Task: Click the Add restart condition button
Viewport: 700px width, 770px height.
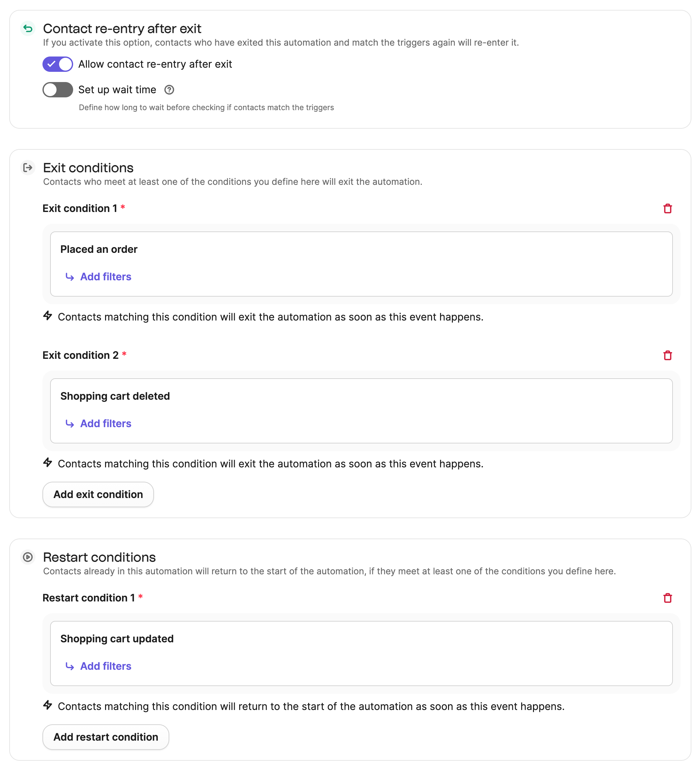Action: pyautogui.click(x=105, y=737)
